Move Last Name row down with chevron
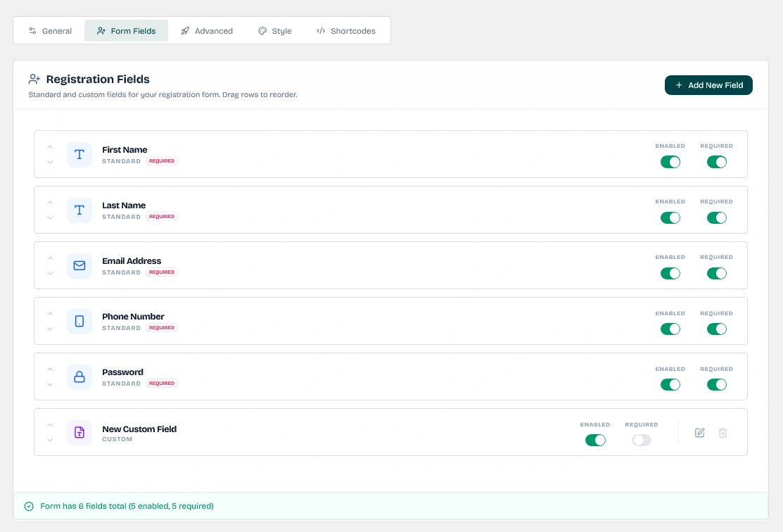The height and width of the screenshot is (532, 783). click(50, 217)
